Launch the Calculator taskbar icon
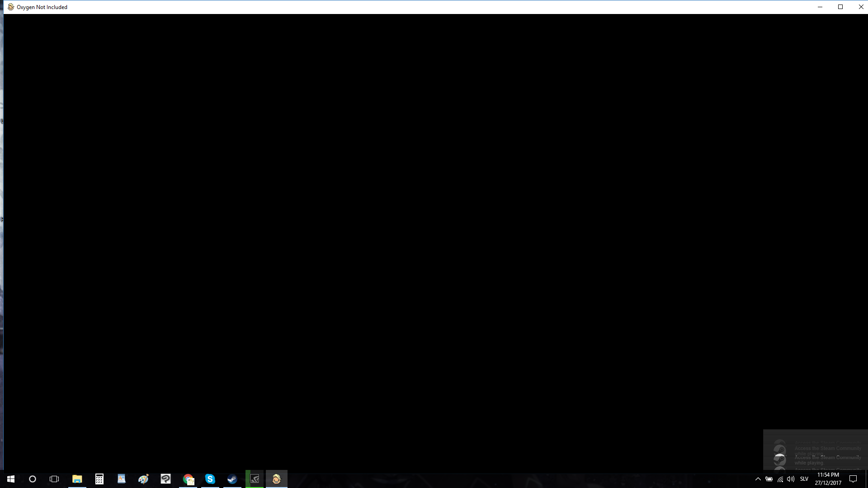Image resolution: width=868 pixels, height=488 pixels. point(99,479)
